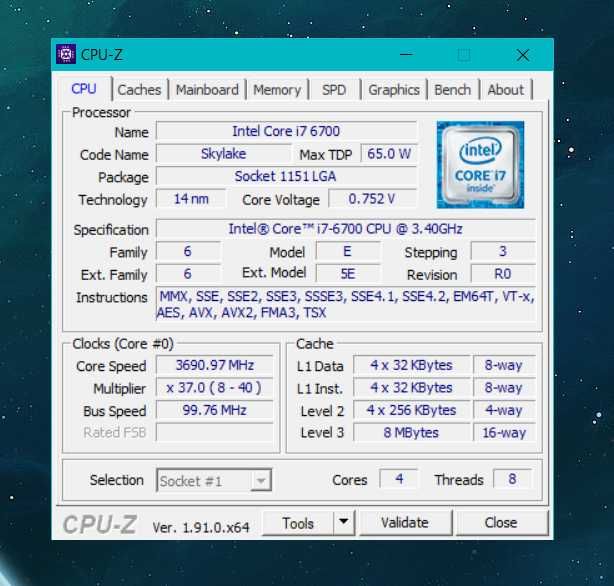Click the Threads count value '8'
Image resolution: width=614 pixels, height=586 pixels.
[512, 479]
